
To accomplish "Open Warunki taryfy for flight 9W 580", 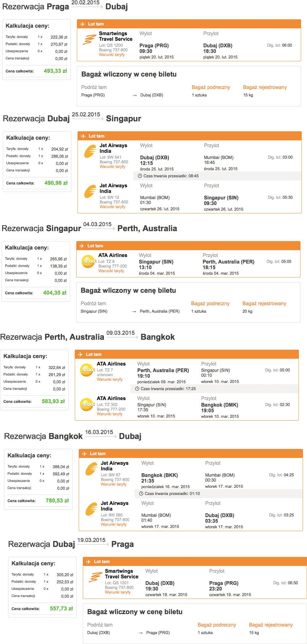I will [x=114, y=524].
